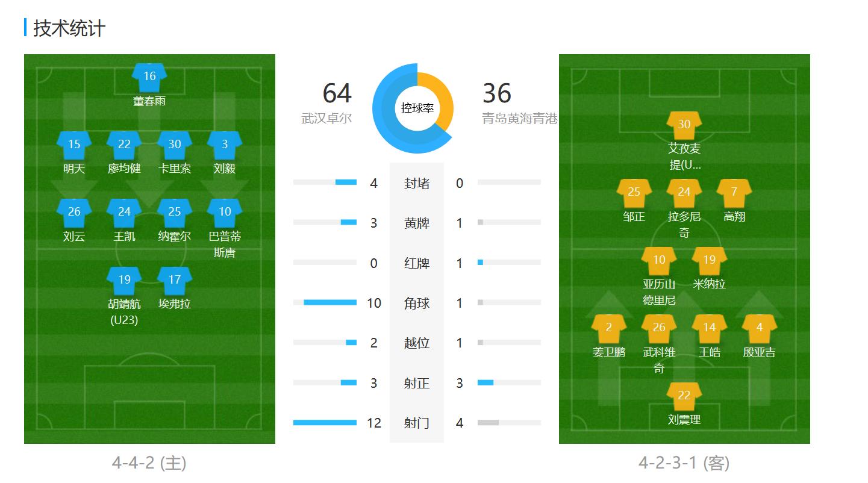Viewport: 868px width, 483px height.
Task: Click jersey 30 for 卡里索
Action: tap(175, 145)
